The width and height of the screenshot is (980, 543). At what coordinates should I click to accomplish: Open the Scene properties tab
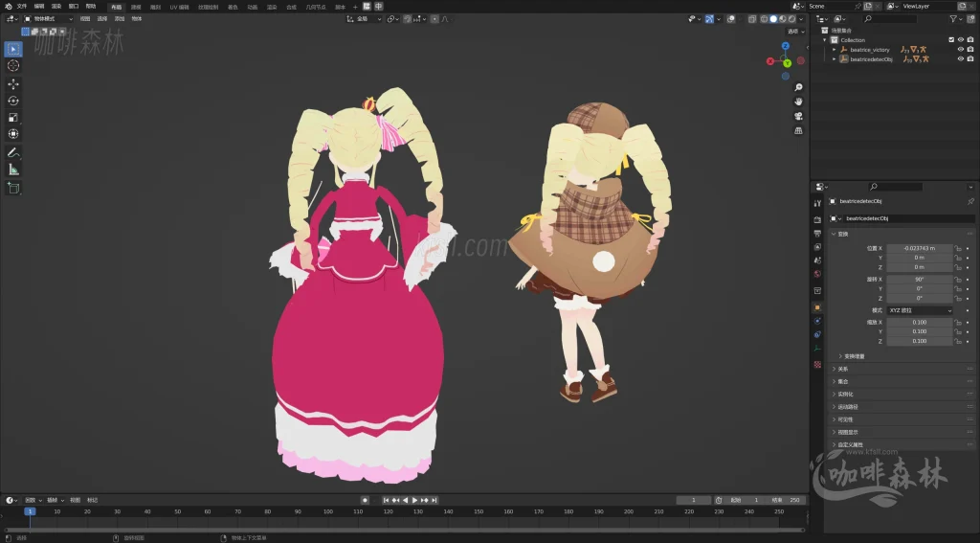coord(817,260)
